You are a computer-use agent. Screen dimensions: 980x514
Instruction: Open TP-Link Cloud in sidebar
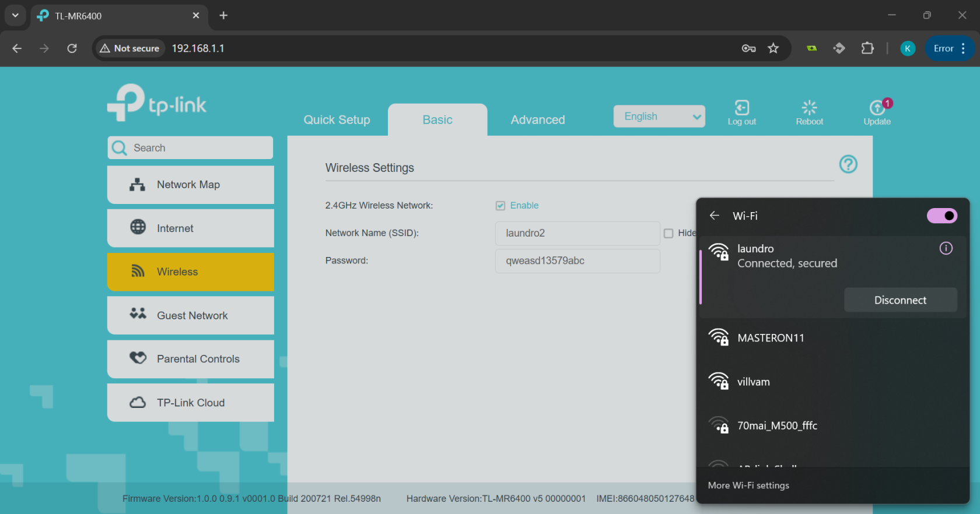coord(191,403)
